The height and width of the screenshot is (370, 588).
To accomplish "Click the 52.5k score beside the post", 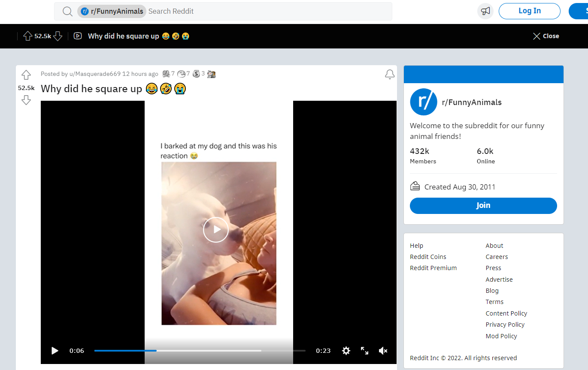I will tap(26, 88).
